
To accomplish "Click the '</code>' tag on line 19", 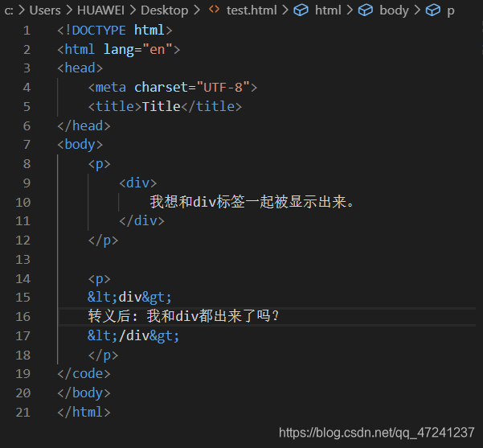I will [84, 374].
